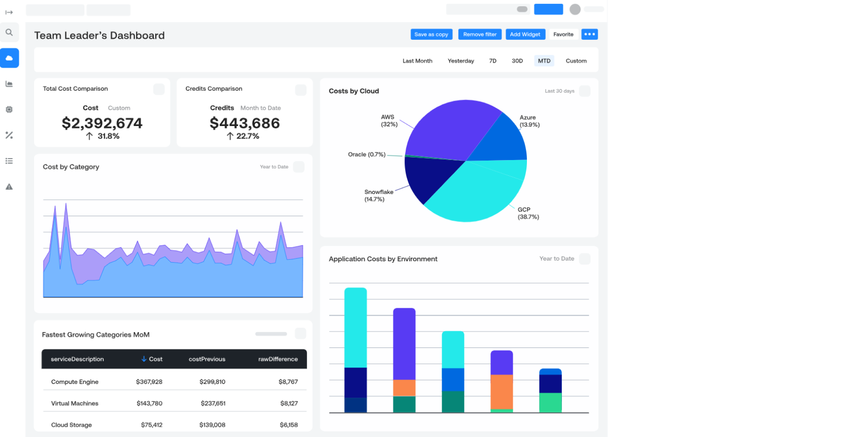Switch the date range to 7D
The width and height of the screenshot is (868, 437).
point(492,61)
